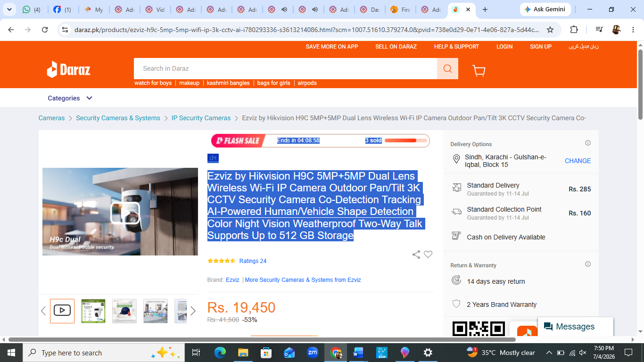Click the horizontal page scrollbar
The width and height of the screenshot is (644, 362).
262,339
